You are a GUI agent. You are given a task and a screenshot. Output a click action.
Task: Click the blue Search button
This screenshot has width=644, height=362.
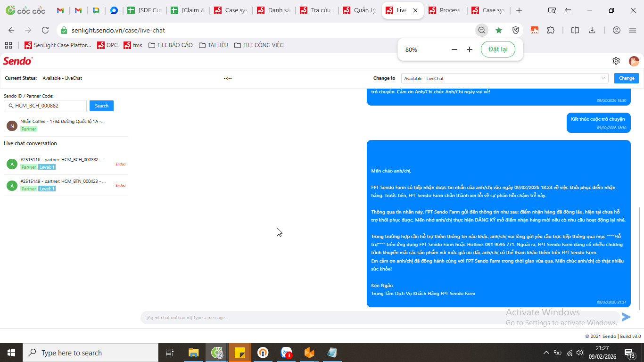coord(101,106)
